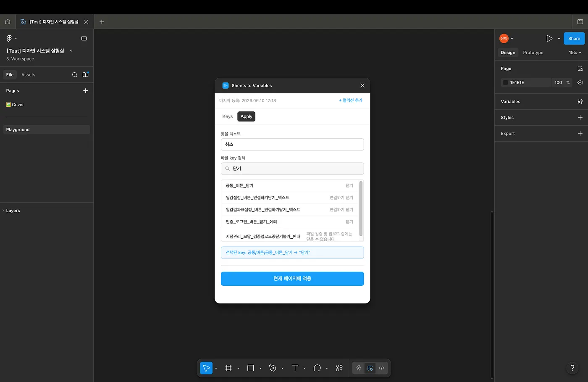Select the Pen tool
Image resolution: width=588 pixels, height=382 pixels.
273,368
